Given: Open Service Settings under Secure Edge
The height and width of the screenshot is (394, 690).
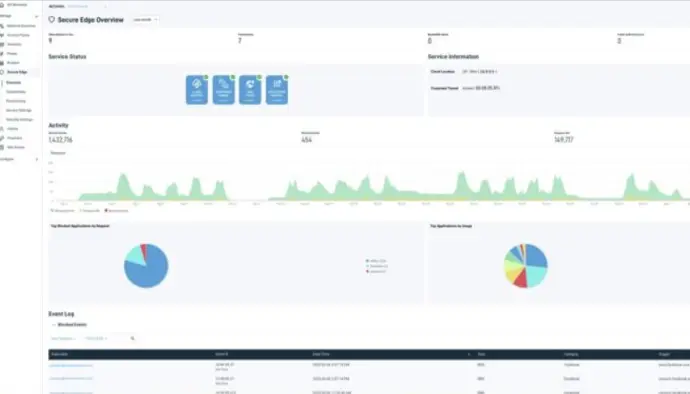Looking at the screenshot, I should (x=19, y=110).
